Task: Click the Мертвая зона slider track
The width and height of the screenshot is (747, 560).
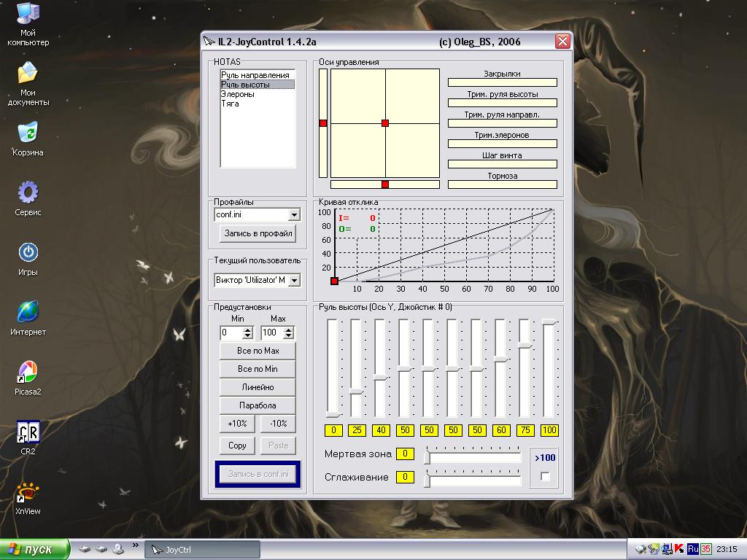Action: click(x=473, y=458)
